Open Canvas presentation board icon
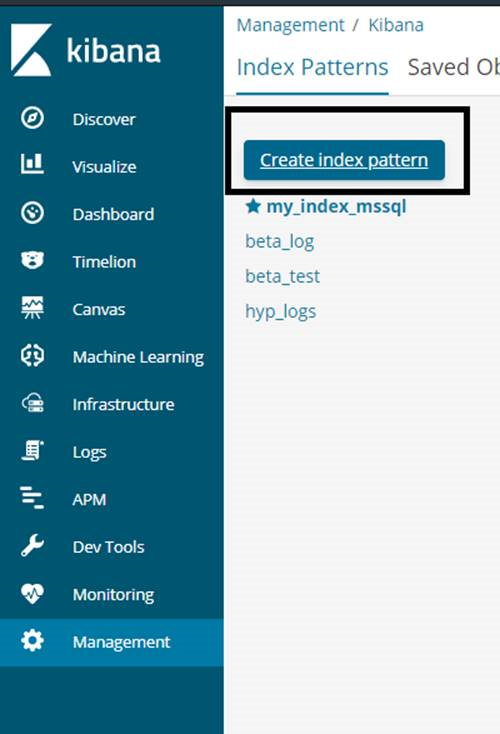 pos(32,308)
